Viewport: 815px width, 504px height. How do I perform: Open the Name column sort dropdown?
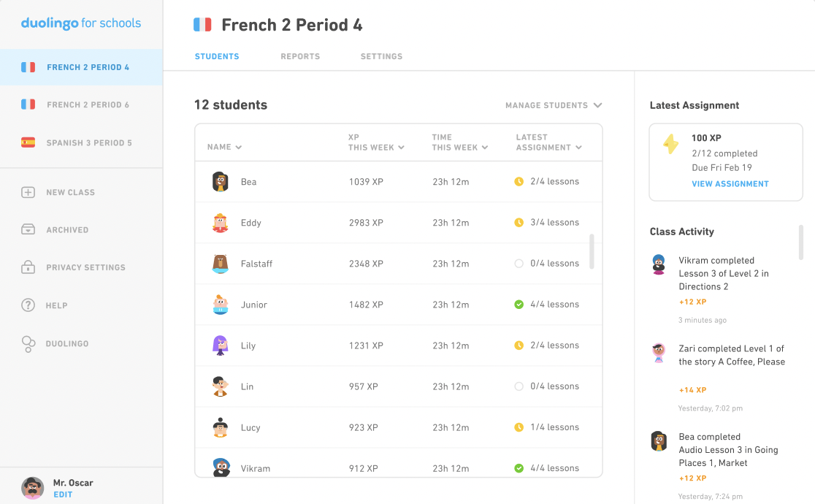223,146
